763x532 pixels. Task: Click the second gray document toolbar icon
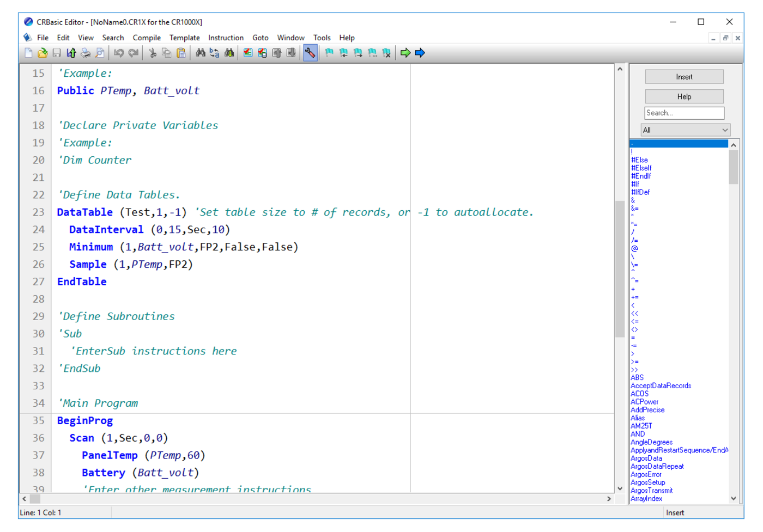[291, 53]
